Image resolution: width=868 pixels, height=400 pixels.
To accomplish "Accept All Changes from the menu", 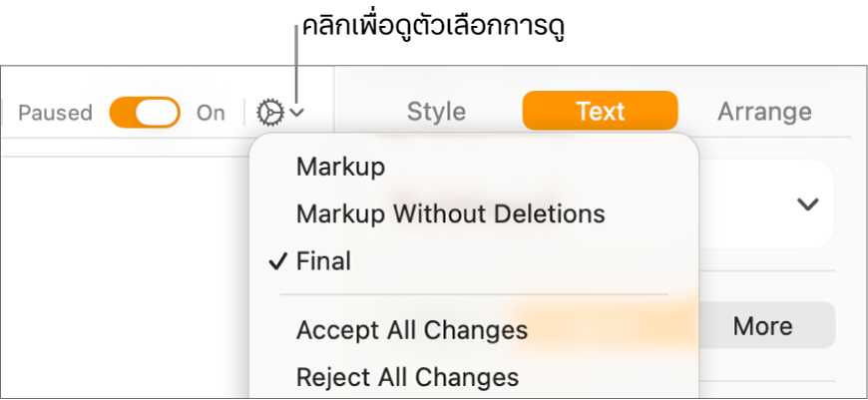I will tap(411, 329).
